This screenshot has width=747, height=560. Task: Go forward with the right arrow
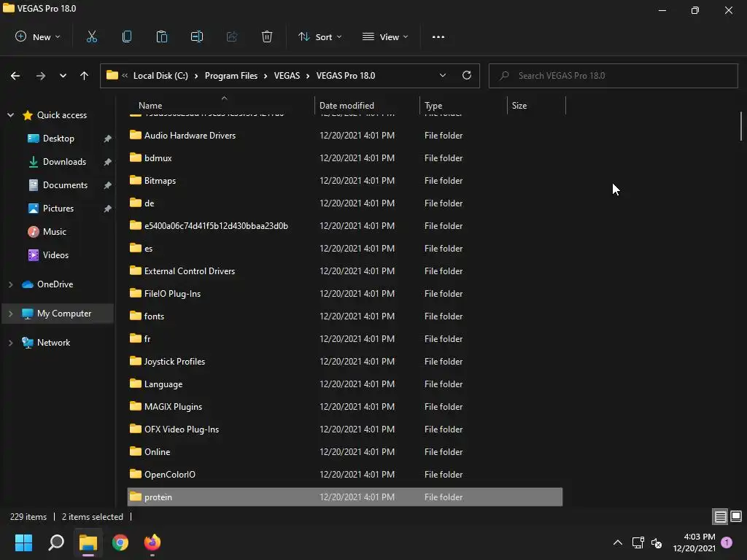coord(41,76)
